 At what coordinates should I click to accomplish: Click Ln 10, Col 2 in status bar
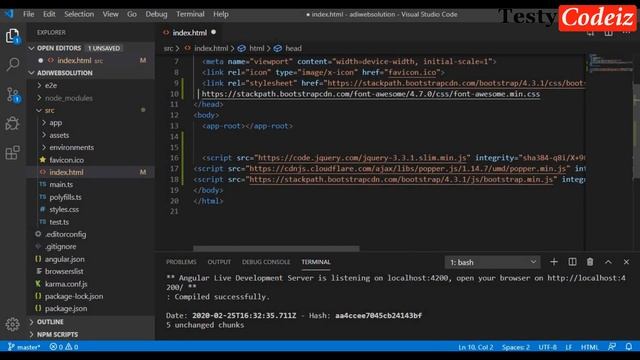(476, 347)
